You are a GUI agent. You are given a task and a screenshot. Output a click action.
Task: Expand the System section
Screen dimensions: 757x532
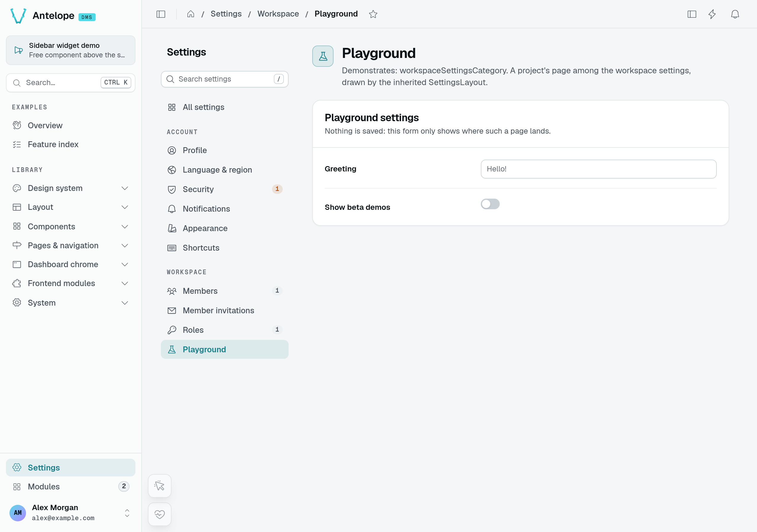[71, 303]
